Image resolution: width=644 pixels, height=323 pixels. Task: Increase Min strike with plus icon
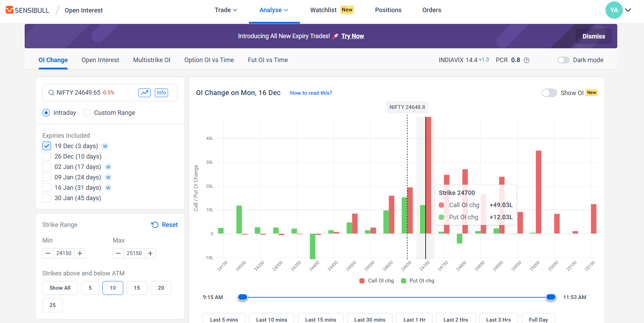click(80, 253)
